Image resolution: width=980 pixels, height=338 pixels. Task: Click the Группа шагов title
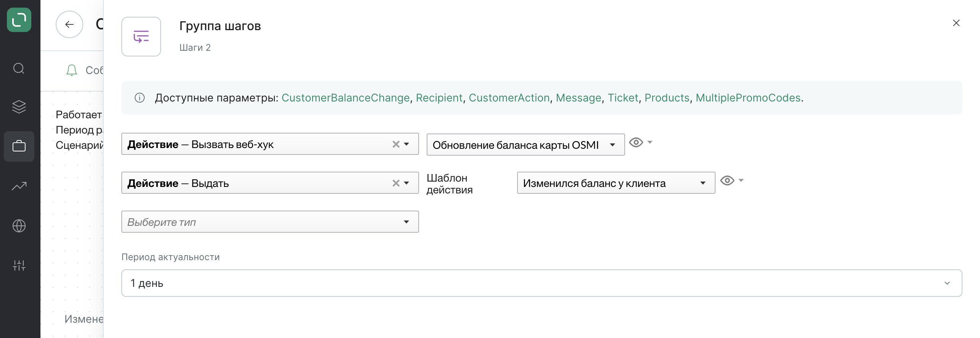(x=220, y=26)
